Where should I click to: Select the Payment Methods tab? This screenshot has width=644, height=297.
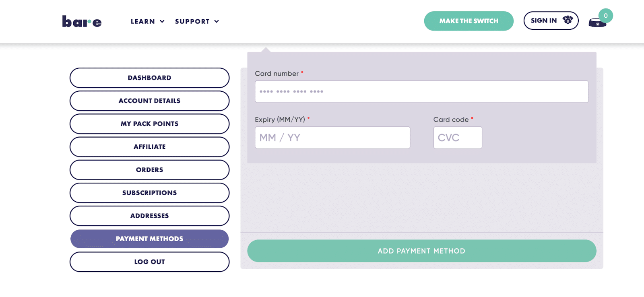coord(149,239)
